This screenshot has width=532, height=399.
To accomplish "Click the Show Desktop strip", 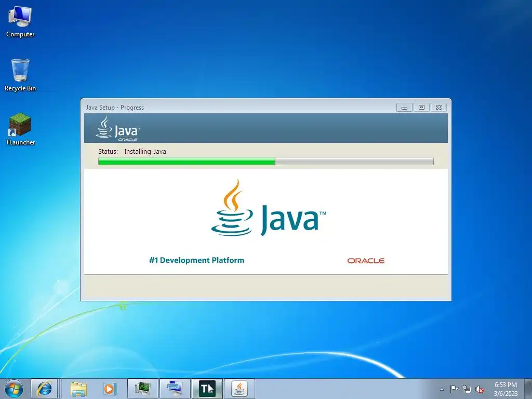I will point(528,389).
